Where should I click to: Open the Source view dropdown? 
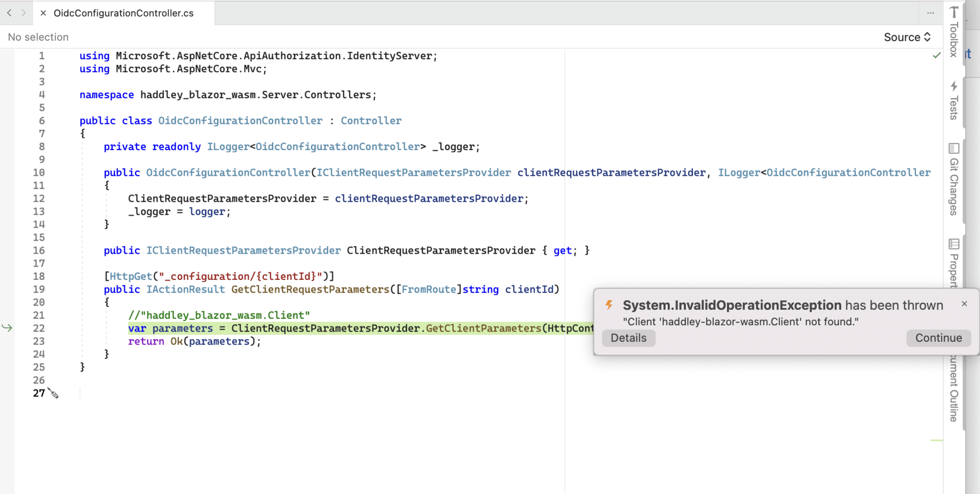pyautogui.click(x=907, y=37)
